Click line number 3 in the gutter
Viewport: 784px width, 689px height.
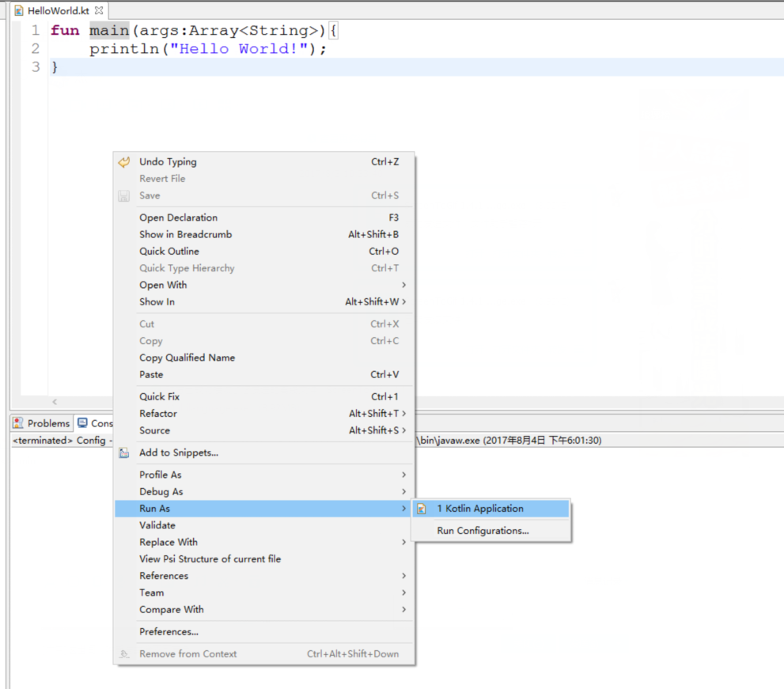click(36, 67)
